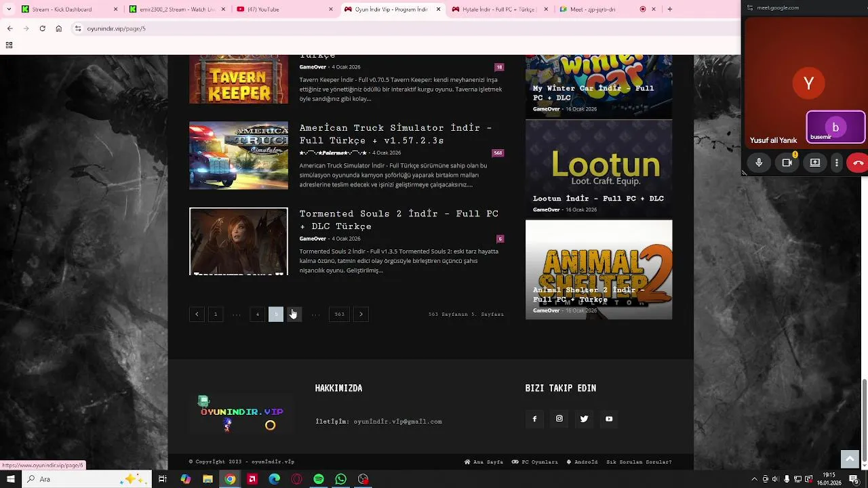Open the apps grid in bookmarks bar

pyautogui.click(x=9, y=45)
